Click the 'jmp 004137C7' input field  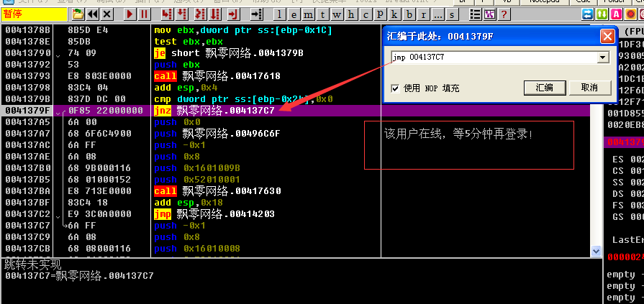pyautogui.click(x=494, y=57)
